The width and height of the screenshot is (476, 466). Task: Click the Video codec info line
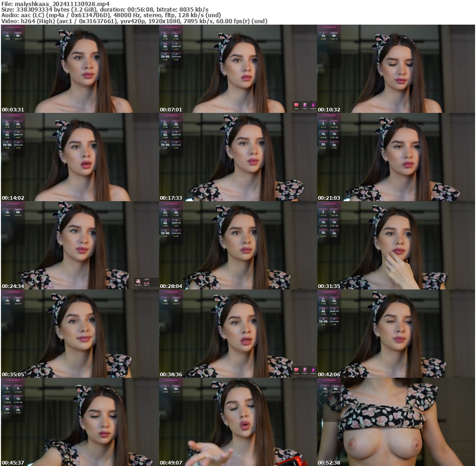coord(135,20)
